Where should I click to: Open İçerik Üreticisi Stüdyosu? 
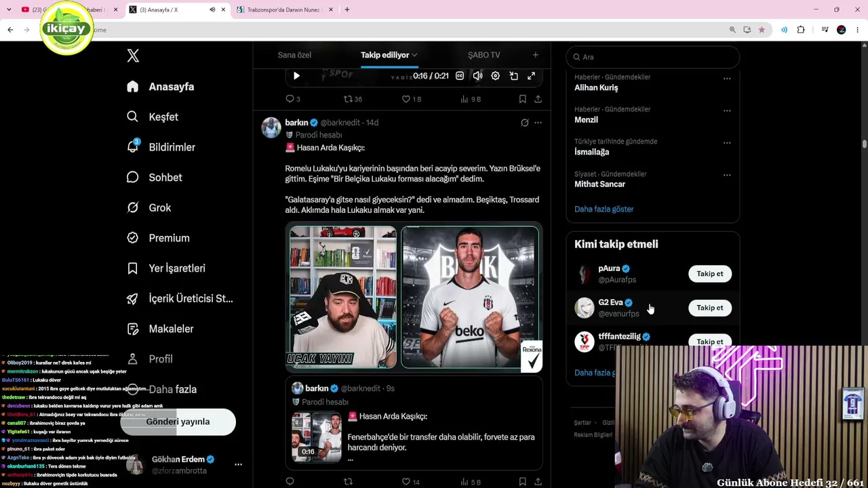pos(180,298)
